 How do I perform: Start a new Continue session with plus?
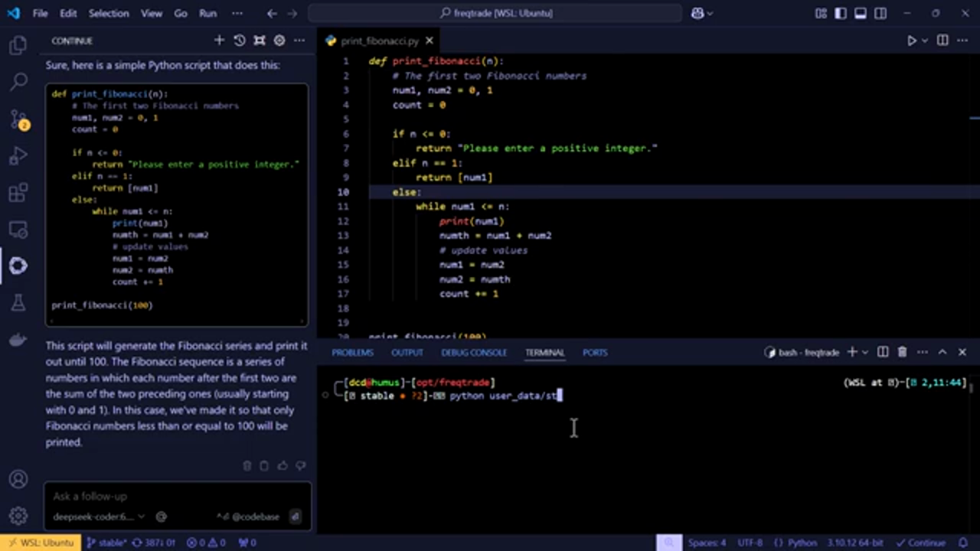pyautogui.click(x=220, y=41)
